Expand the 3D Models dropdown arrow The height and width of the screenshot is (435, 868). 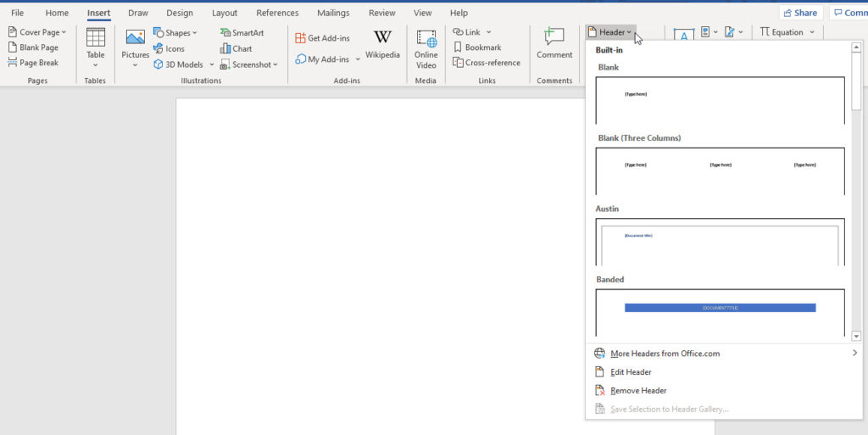(x=211, y=64)
